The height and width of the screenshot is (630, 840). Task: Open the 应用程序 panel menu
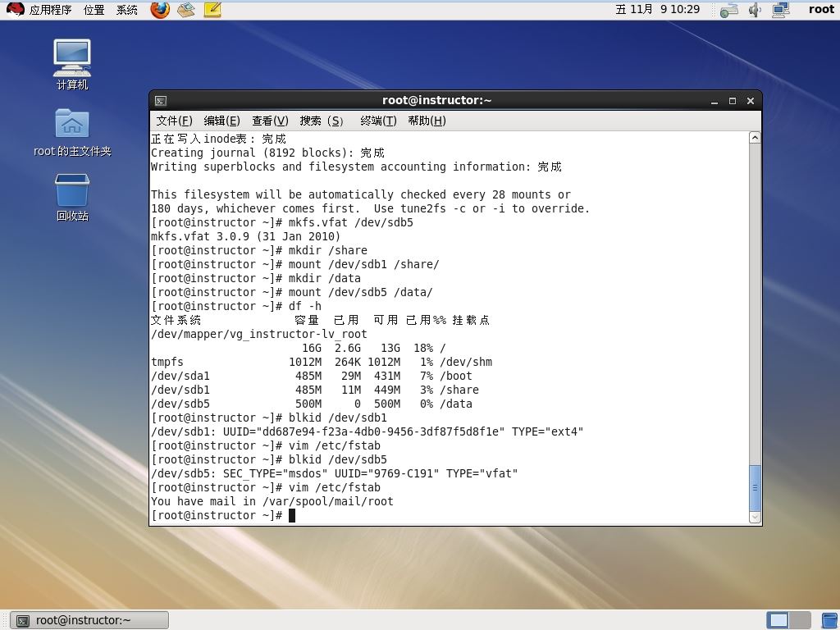point(50,10)
